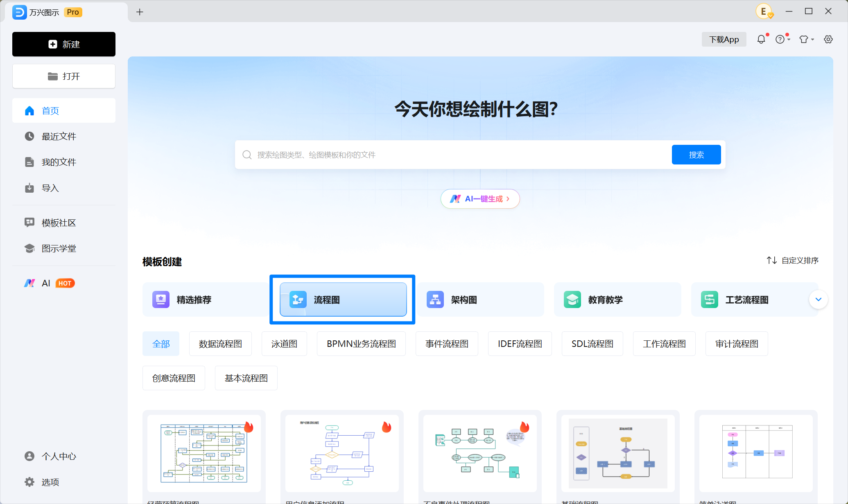Click the 新建 new document button
The image size is (848, 504).
64,44
